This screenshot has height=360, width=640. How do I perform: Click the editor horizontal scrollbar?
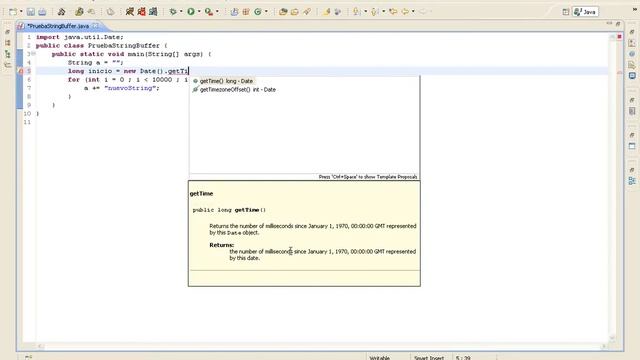pos(322,347)
